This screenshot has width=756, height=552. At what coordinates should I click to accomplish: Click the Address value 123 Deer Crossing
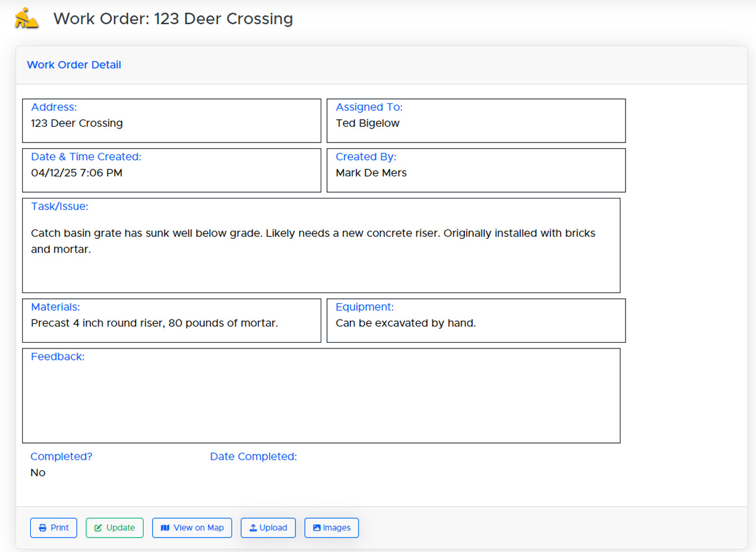pos(77,124)
